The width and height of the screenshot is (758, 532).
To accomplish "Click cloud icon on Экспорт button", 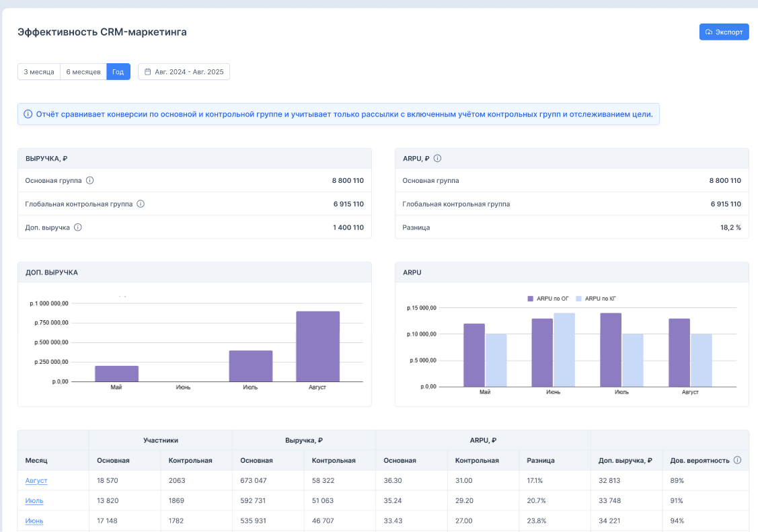I will 709,32.
